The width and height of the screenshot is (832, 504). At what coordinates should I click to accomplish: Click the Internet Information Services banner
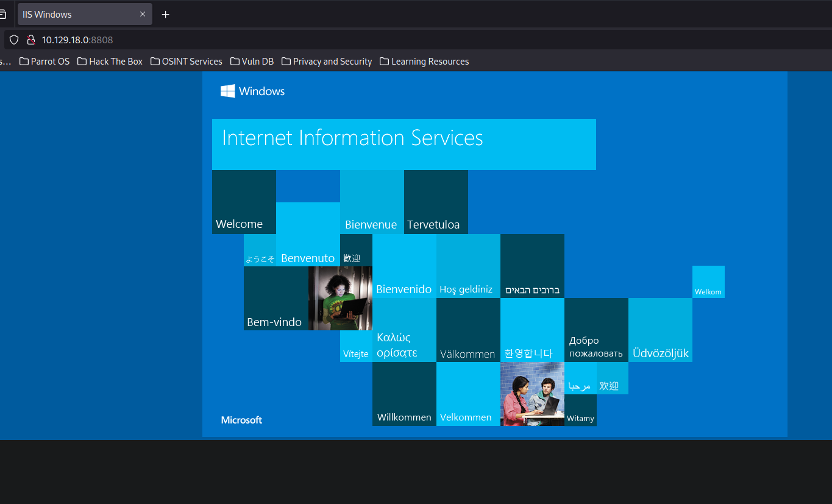(404, 144)
